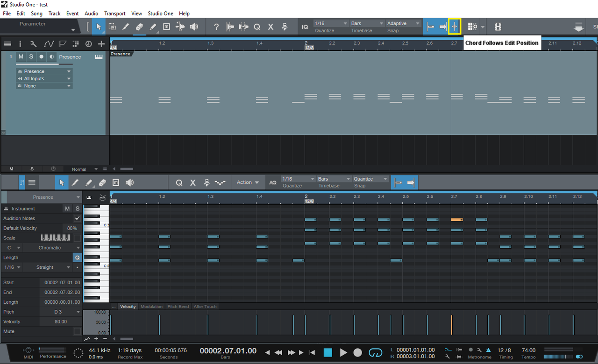This screenshot has height=364, width=598.
Task: Click the Record button in the transport
Action: pos(358,352)
